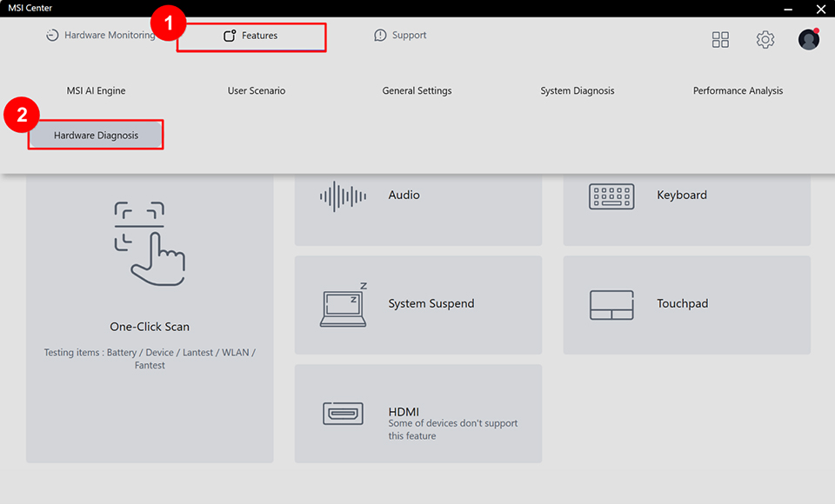Viewport: 835px width, 504px height.
Task: Click the Features tab icon
Action: (230, 36)
